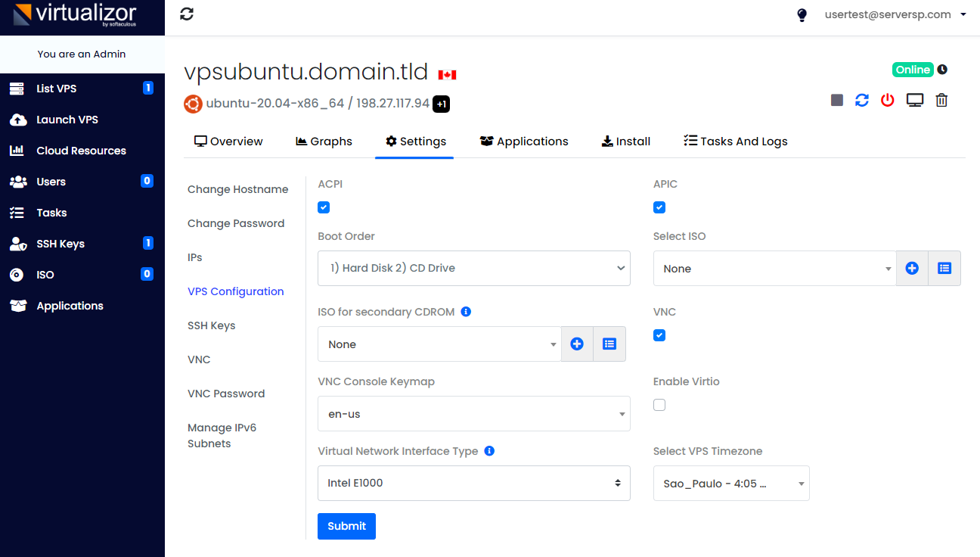Open ISO for secondary CDROM dropdown
Screen dimensions: 980x557
[440, 344]
